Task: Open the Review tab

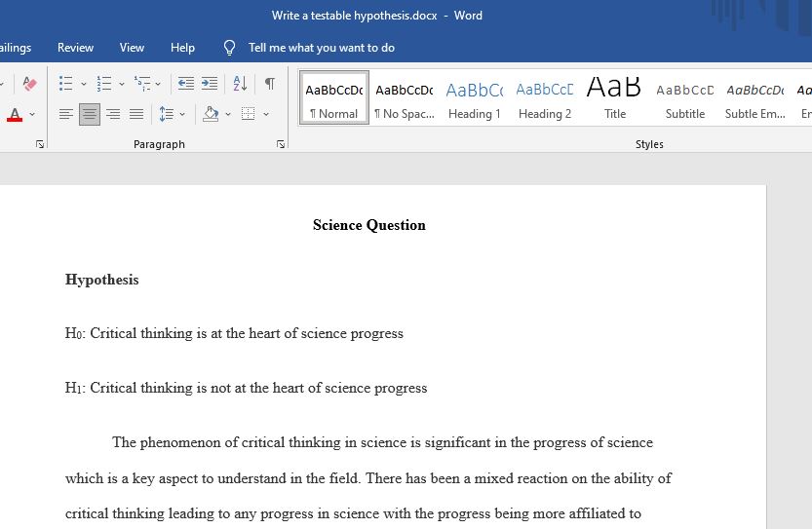Action: (x=76, y=48)
